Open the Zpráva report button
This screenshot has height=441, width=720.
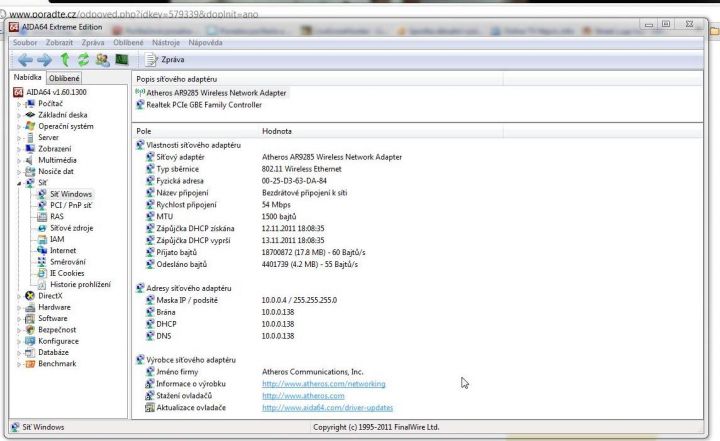(164, 60)
